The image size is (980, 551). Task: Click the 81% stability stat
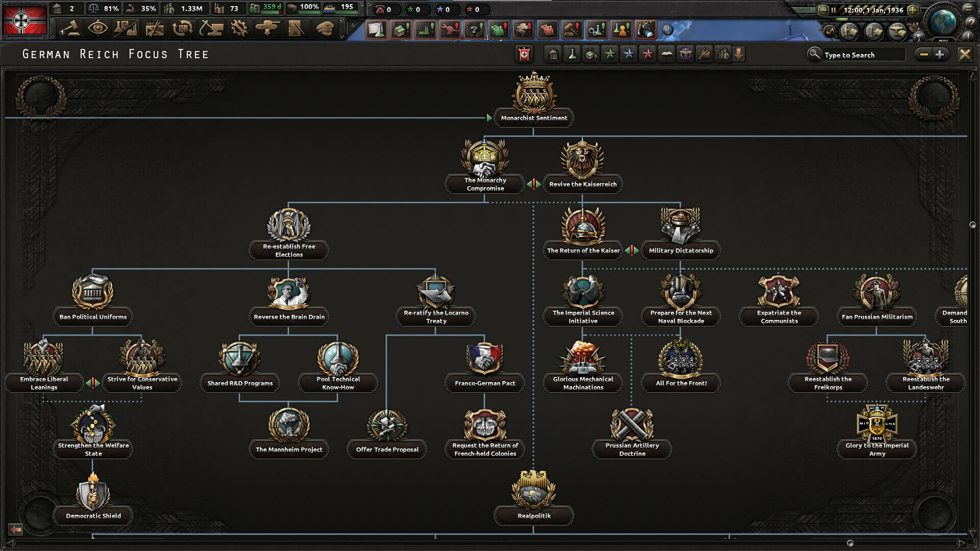click(104, 9)
